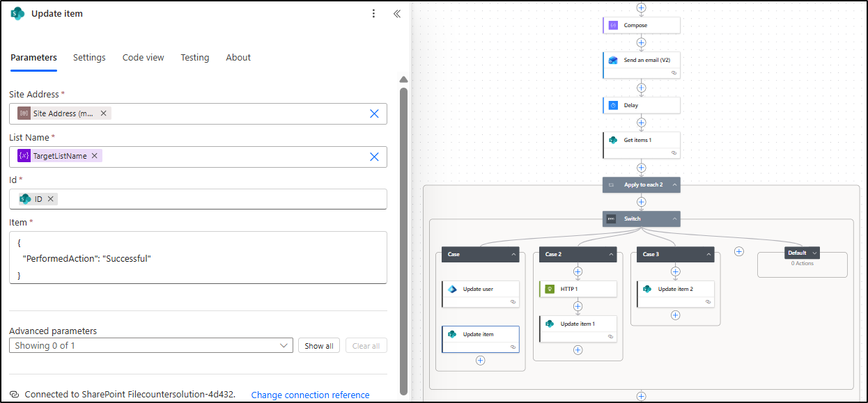The image size is (868, 403).
Task: Click the copy icon on Get items 1
Action: (x=672, y=154)
